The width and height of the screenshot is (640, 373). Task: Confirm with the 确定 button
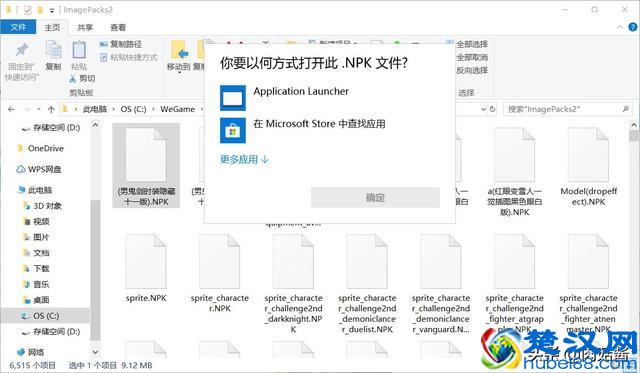click(375, 198)
